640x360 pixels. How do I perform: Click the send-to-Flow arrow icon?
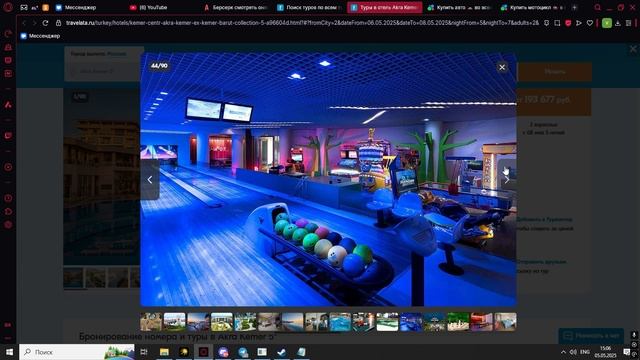[x=579, y=23]
